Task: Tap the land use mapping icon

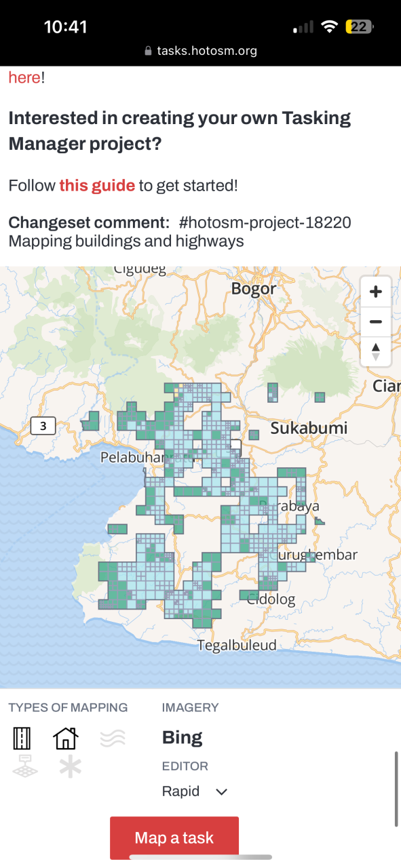Action: pyautogui.click(x=24, y=767)
